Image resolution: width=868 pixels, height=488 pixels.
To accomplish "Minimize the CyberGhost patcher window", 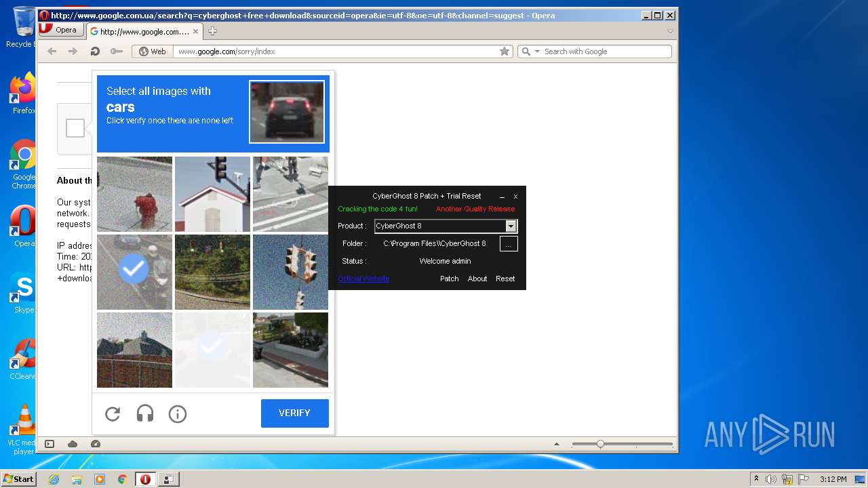I will click(x=502, y=196).
